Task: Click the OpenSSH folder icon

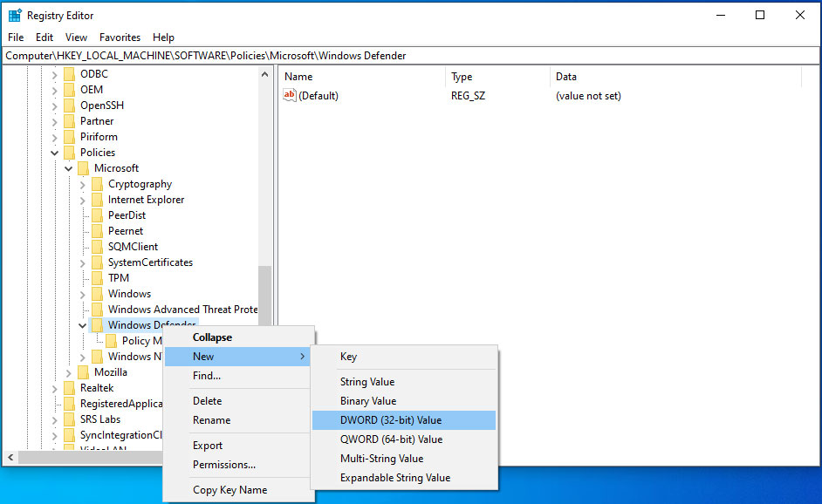Action: pyautogui.click(x=69, y=106)
